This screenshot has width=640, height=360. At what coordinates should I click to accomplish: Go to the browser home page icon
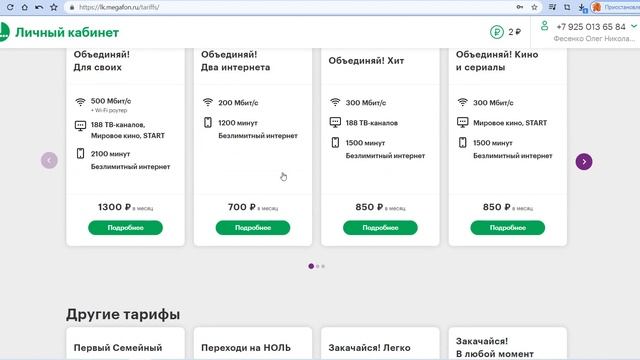tap(24, 7)
